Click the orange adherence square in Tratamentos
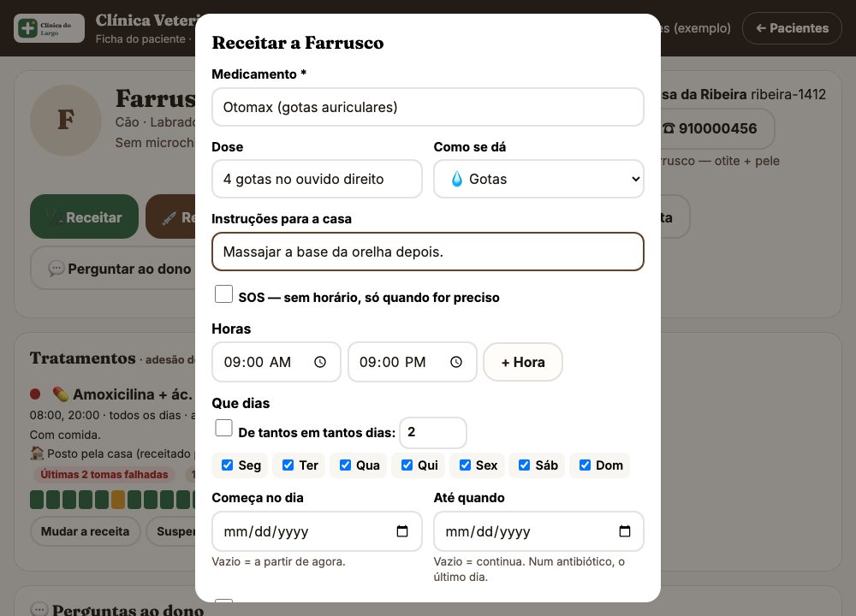856x616 pixels. pos(118,500)
